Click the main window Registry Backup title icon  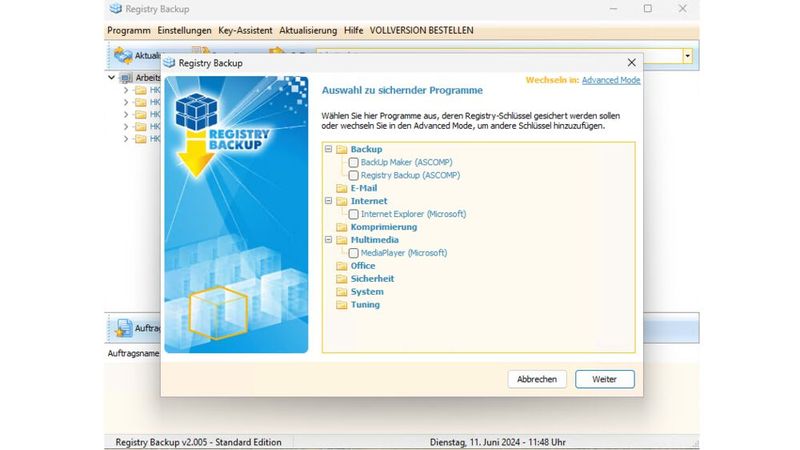click(x=116, y=9)
